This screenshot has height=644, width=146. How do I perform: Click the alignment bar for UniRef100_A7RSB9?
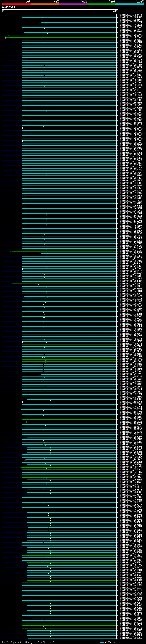(x=74, y=618)
